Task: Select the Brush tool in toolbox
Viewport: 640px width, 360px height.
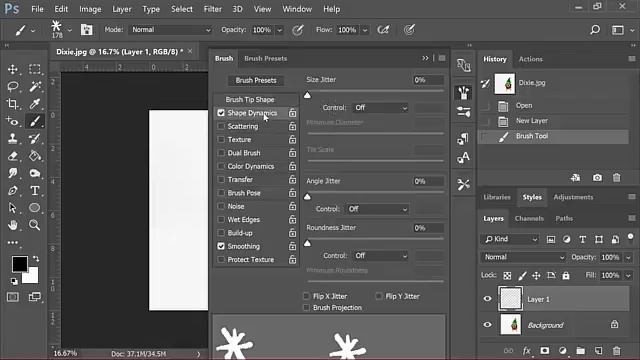Action: tap(35, 121)
